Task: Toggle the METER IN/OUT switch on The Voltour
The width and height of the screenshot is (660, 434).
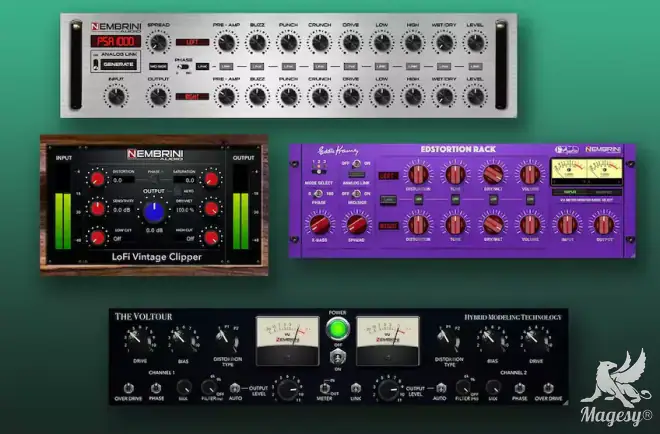Action: tap(325, 388)
